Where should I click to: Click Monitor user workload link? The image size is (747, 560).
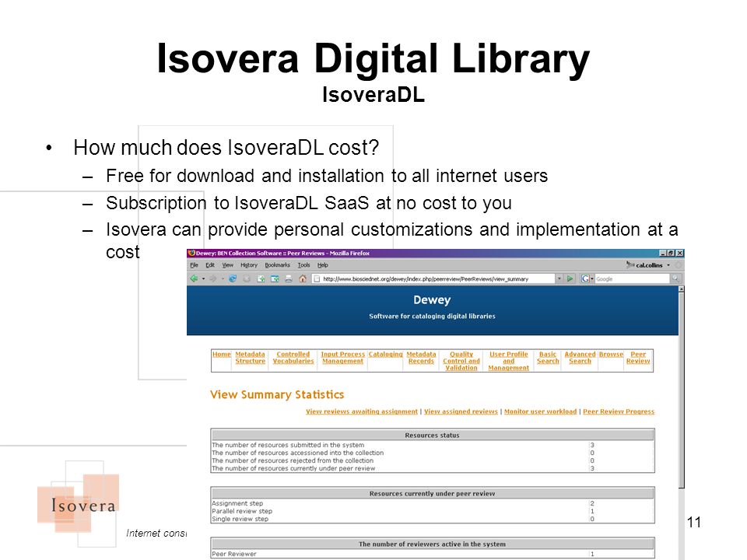click(x=540, y=411)
